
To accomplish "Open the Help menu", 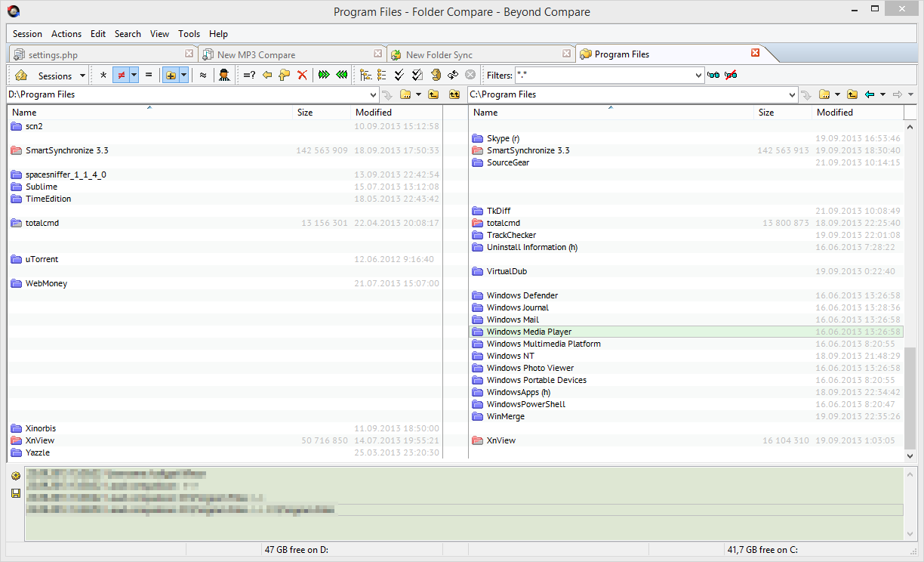I will click(x=218, y=34).
